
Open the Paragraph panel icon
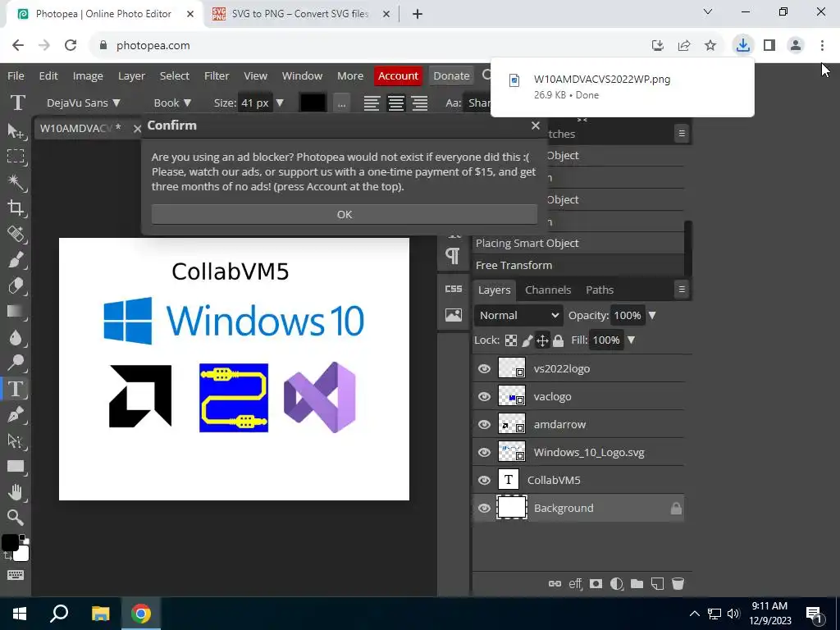point(453,256)
